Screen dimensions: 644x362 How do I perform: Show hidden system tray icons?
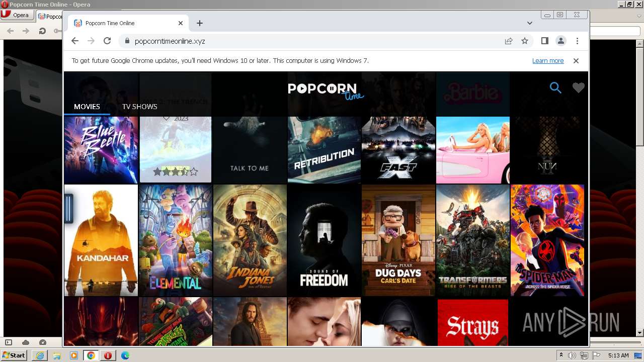coord(561,355)
